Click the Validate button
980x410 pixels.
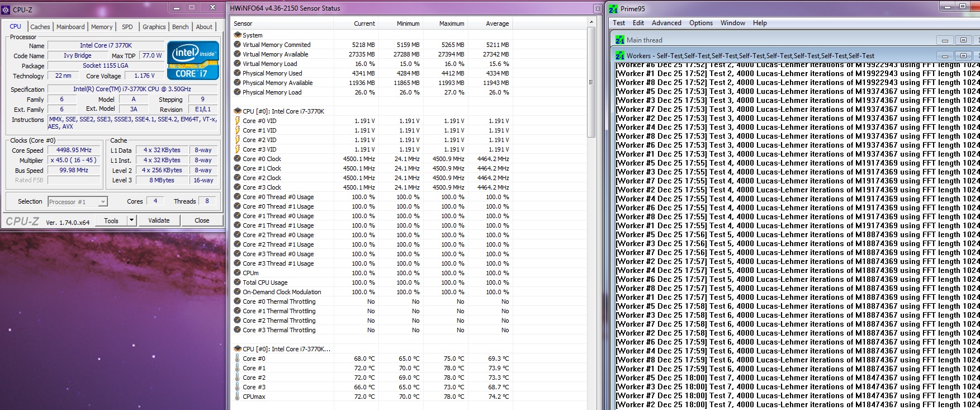click(159, 220)
